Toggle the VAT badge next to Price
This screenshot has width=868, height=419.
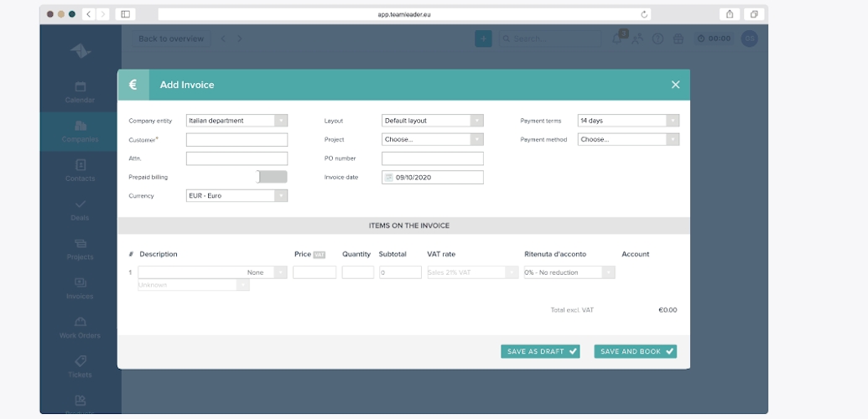click(x=320, y=255)
